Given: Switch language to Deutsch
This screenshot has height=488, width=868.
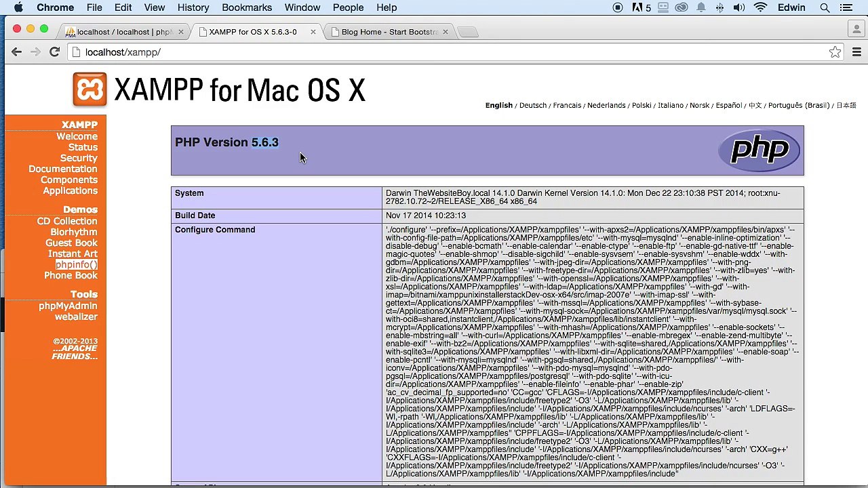Looking at the screenshot, I should pos(533,105).
